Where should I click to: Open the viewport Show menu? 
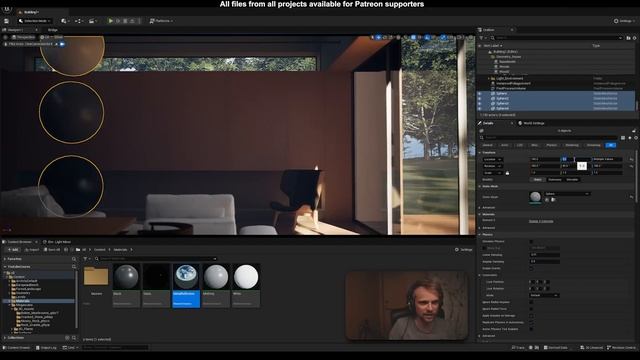coord(59,37)
